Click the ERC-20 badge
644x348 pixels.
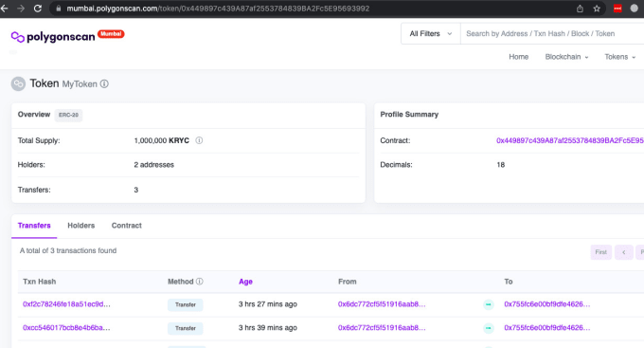point(68,115)
